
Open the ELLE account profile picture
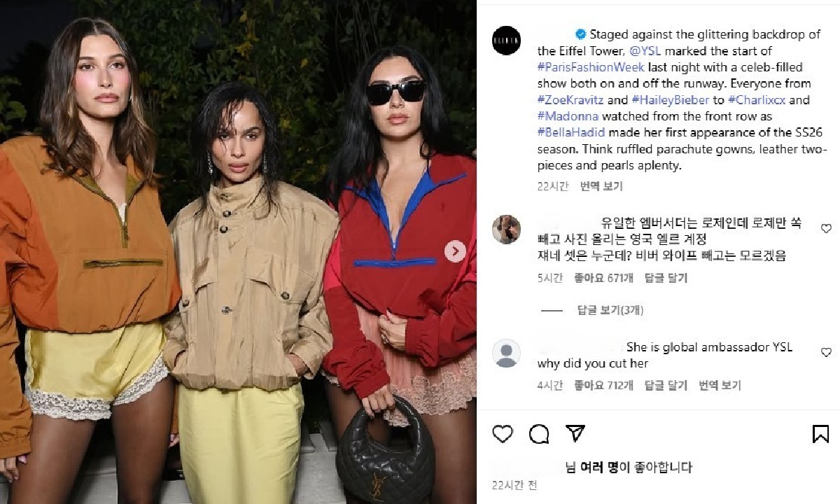(506, 41)
